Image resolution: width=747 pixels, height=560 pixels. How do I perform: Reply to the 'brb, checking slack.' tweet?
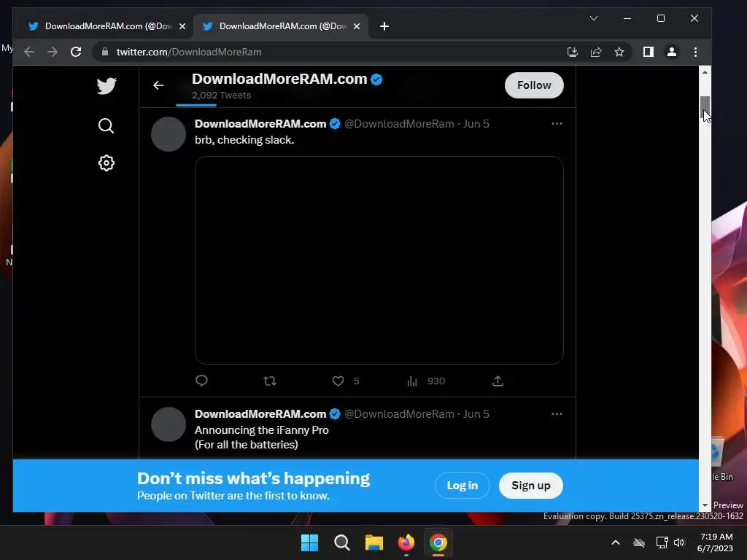201,381
